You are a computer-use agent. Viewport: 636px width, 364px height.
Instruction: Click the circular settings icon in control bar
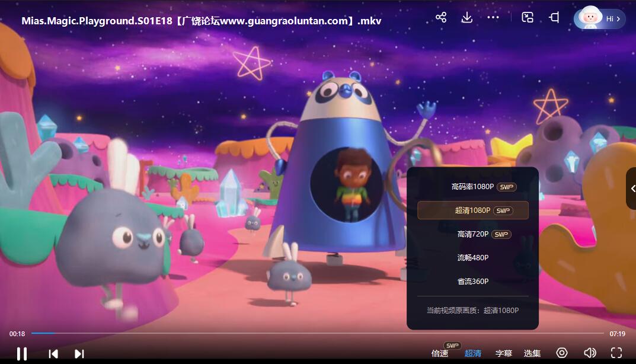point(562,353)
